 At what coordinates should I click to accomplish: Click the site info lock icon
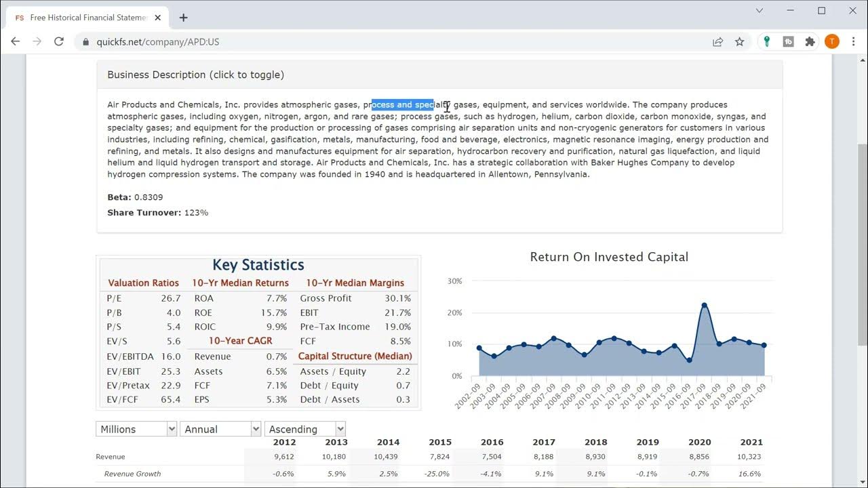pos(86,42)
